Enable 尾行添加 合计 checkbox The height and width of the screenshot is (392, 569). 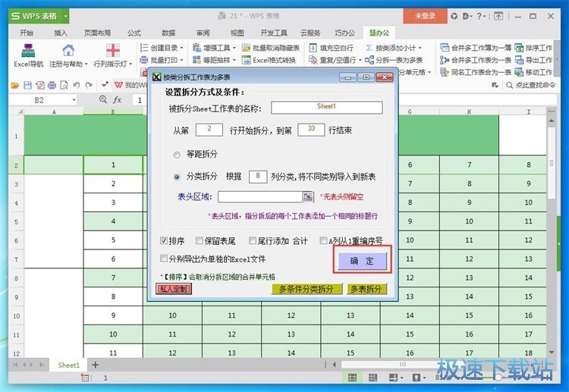(x=252, y=240)
